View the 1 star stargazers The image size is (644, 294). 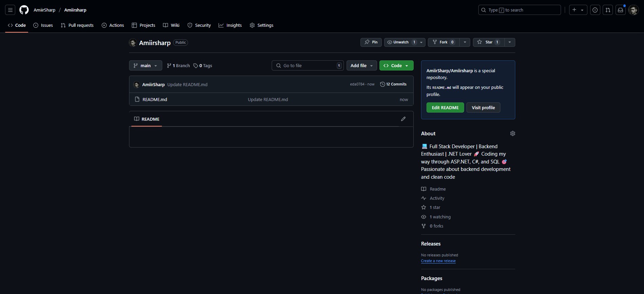pyautogui.click(x=431, y=208)
